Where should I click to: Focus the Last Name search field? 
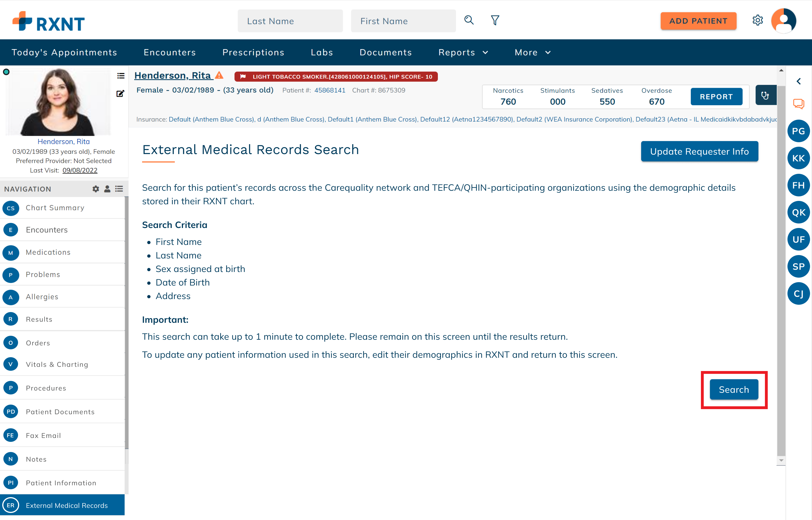coord(290,21)
